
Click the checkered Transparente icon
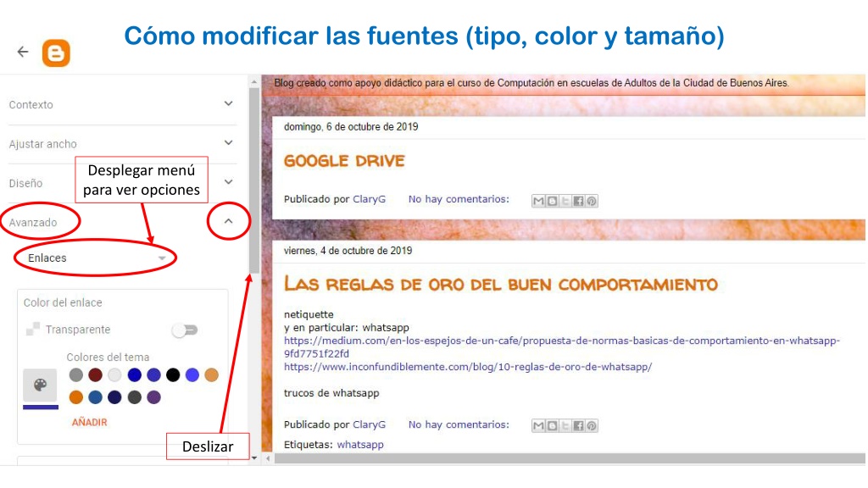[33, 330]
